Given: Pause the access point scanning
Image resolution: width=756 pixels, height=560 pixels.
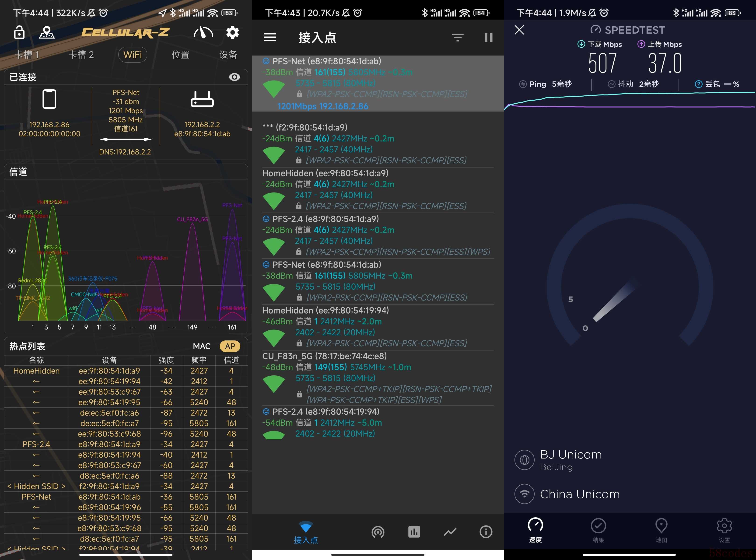Looking at the screenshot, I should [x=488, y=37].
